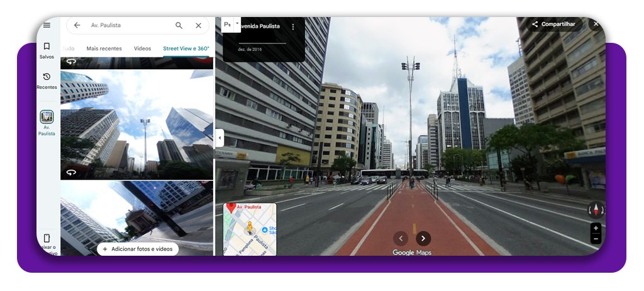
Task: Click the dez. de 2016 date
Action: pos(249,49)
